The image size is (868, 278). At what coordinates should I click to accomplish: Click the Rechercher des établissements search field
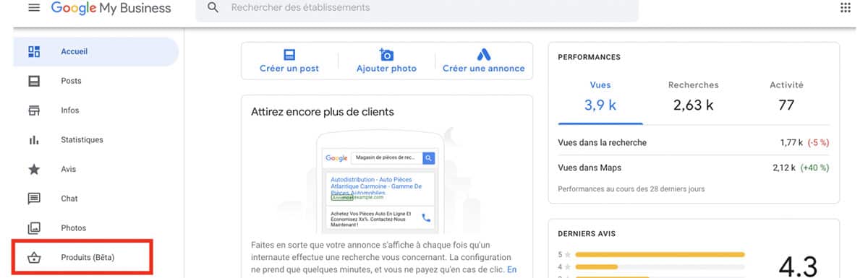point(417,8)
